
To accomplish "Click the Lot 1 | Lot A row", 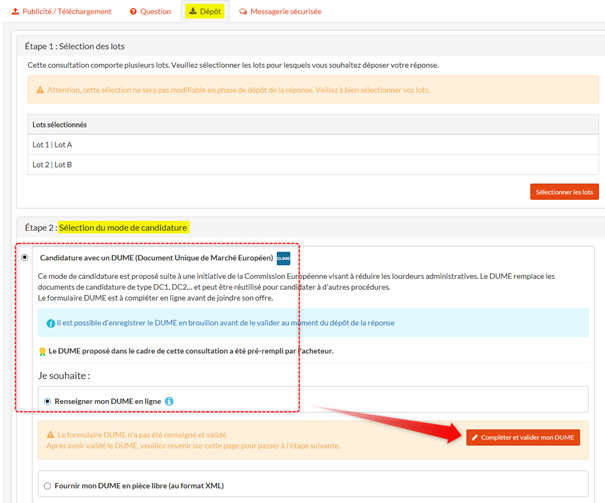I will [313, 144].
